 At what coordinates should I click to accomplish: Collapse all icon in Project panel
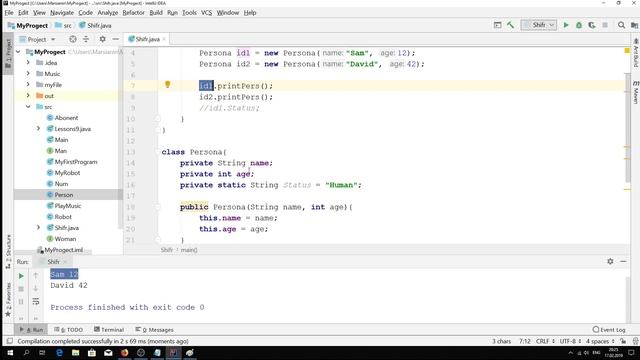(86, 39)
